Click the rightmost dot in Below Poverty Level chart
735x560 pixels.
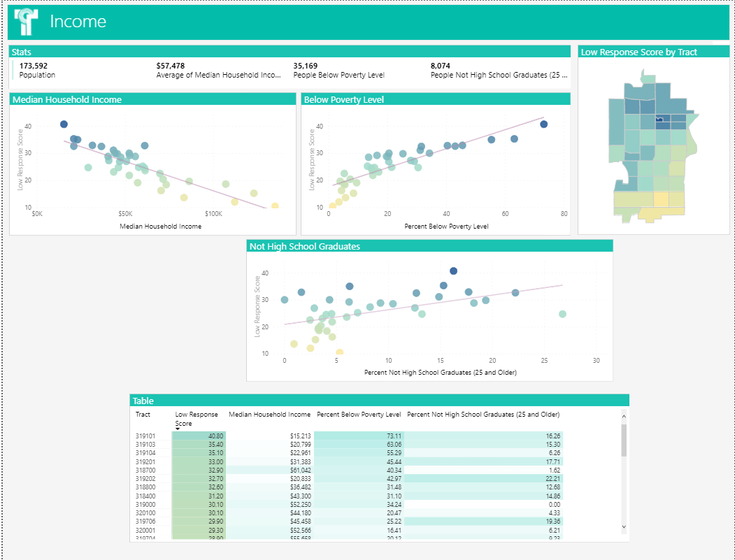pyautogui.click(x=543, y=124)
